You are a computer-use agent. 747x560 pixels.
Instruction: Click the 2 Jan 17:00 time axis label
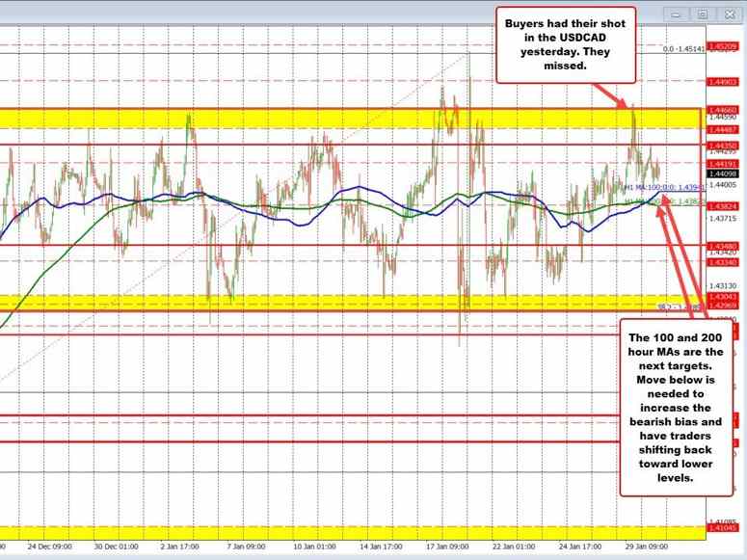179,547
